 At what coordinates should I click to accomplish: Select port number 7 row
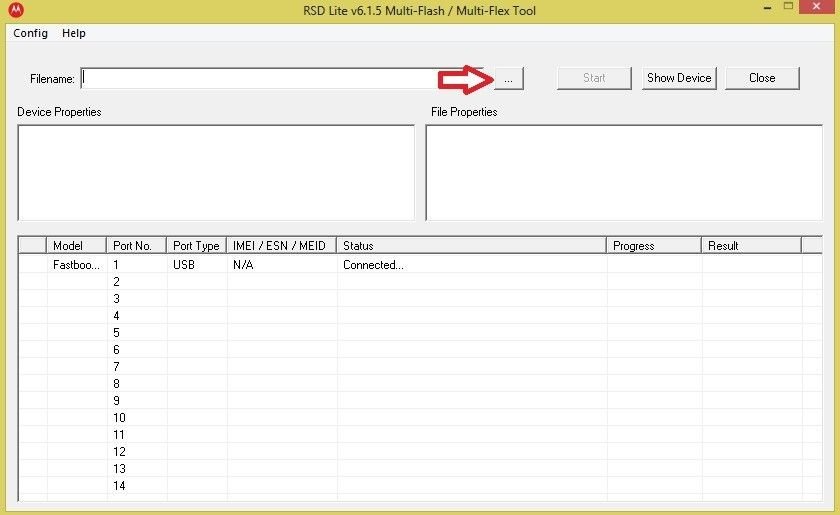tap(420, 367)
